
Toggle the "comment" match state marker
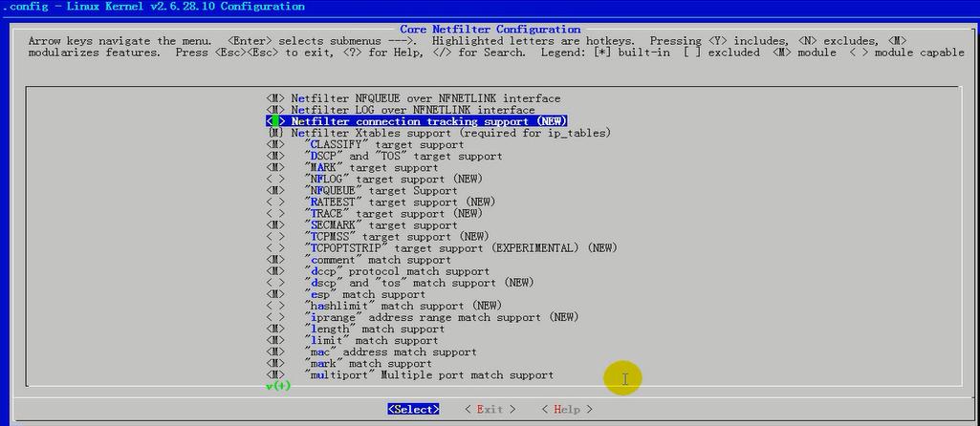(x=275, y=260)
